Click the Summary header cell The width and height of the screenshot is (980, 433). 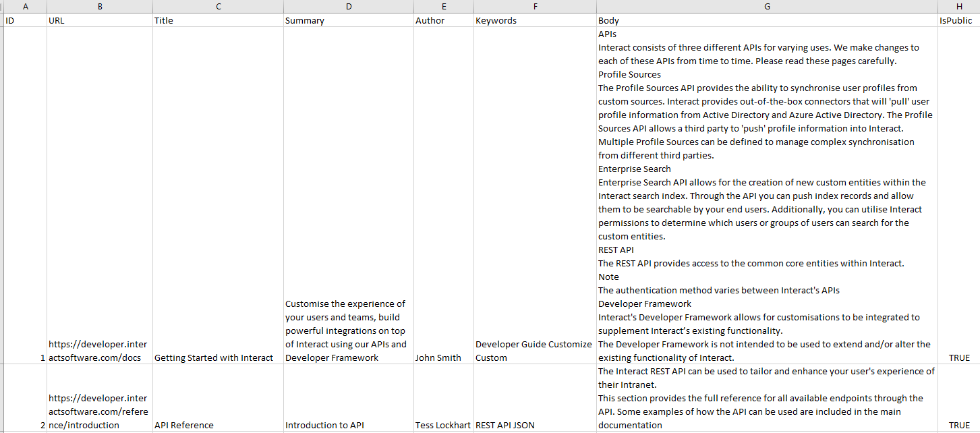349,20
